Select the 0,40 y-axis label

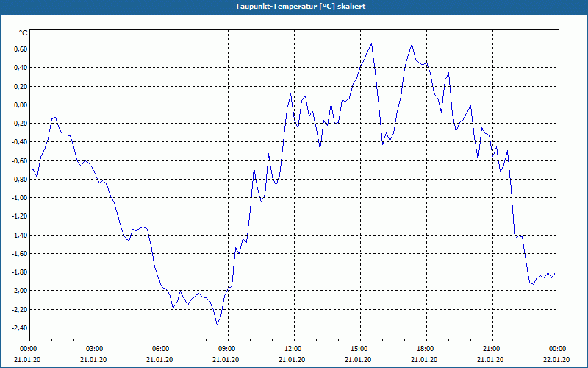[x=21, y=68]
